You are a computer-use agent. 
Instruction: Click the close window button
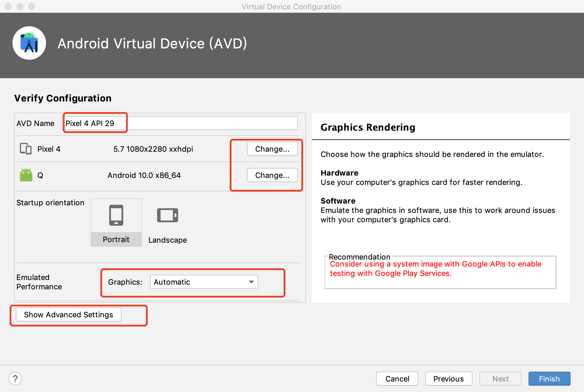point(8,6)
